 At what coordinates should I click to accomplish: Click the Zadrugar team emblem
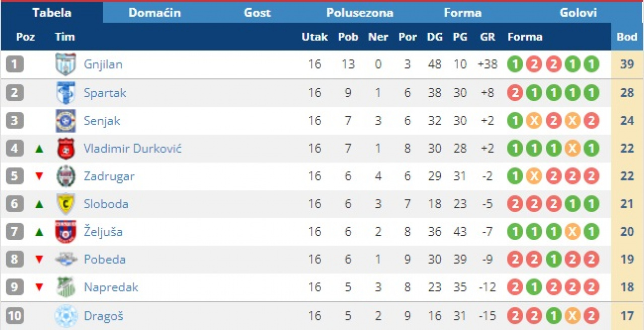[65, 176]
